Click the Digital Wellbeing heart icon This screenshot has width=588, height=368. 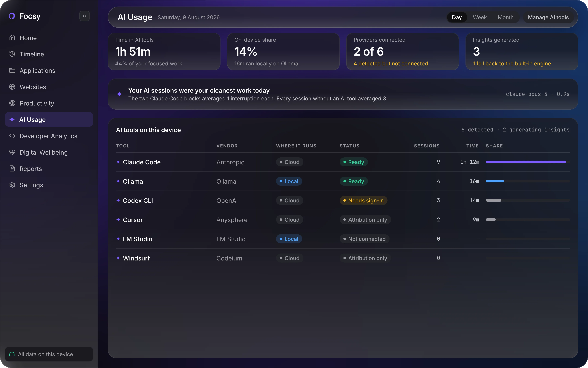[12, 152]
